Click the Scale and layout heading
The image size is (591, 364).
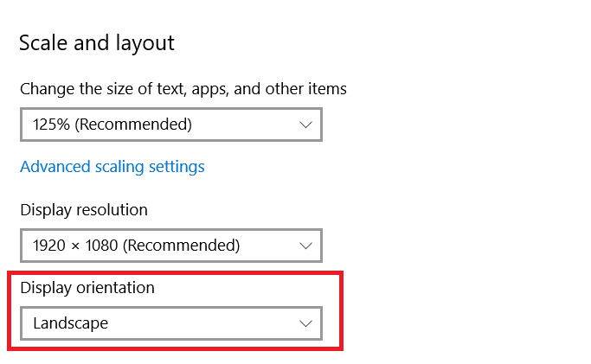tap(97, 42)
